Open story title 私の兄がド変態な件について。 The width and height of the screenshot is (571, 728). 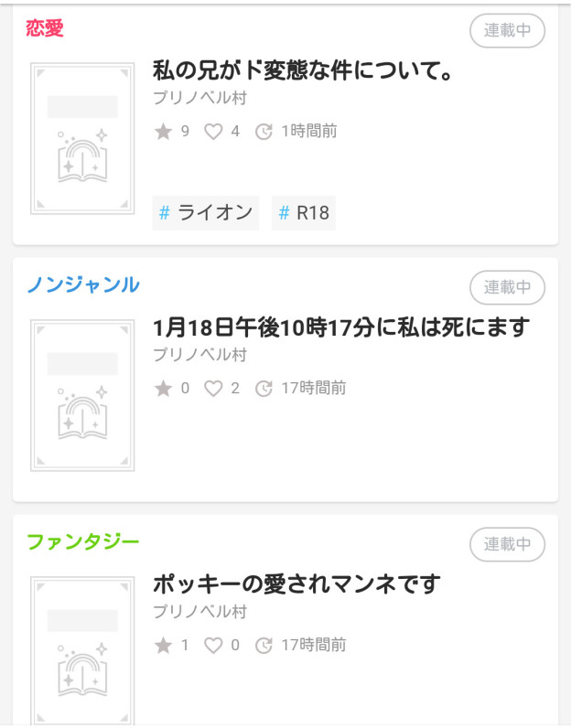click(x=304, y=70)
